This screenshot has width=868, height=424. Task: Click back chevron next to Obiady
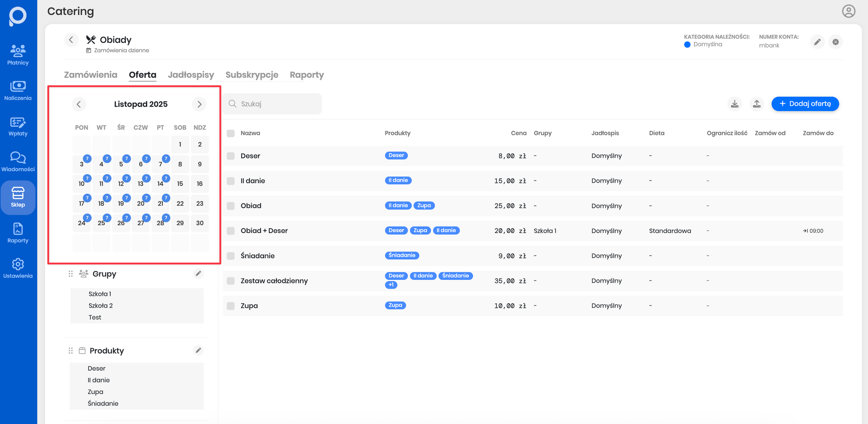pyautogui.click(x=71, y=40)
